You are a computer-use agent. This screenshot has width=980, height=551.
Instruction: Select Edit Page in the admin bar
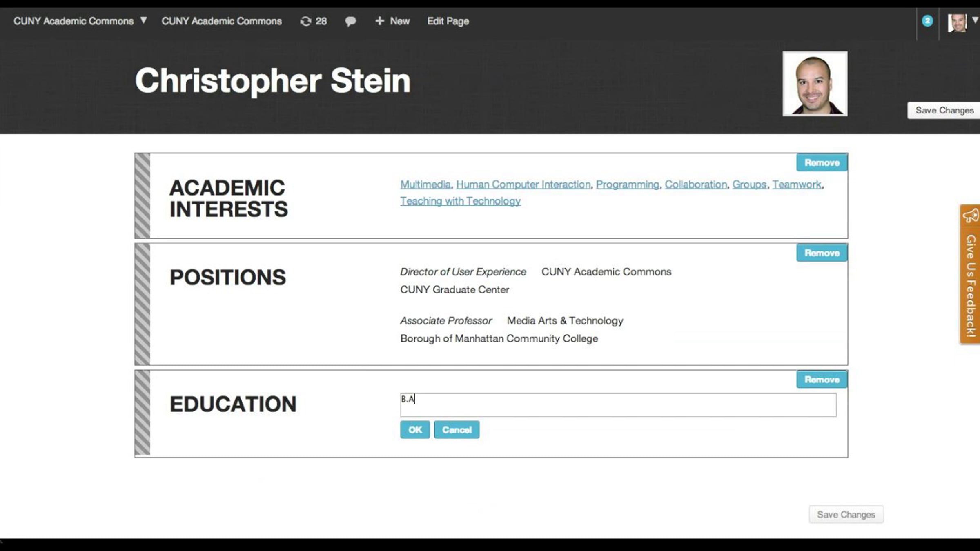tap(448, 21)
